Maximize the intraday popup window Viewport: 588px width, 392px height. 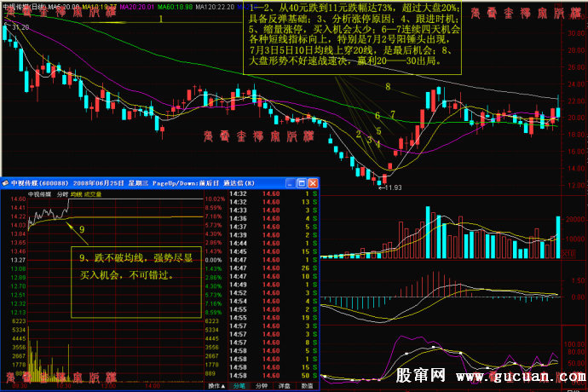pyautogui.click(x=303, y=183)
